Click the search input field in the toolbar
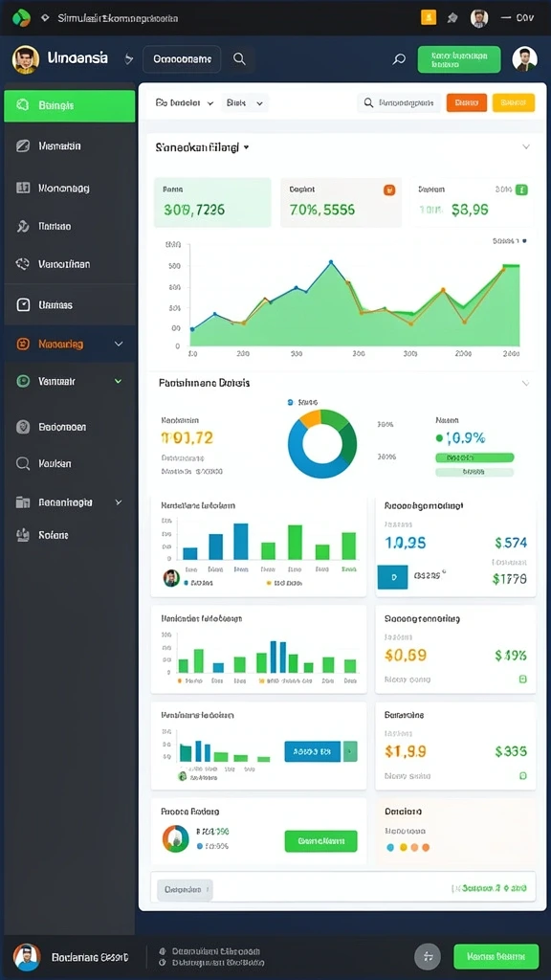 399,102
